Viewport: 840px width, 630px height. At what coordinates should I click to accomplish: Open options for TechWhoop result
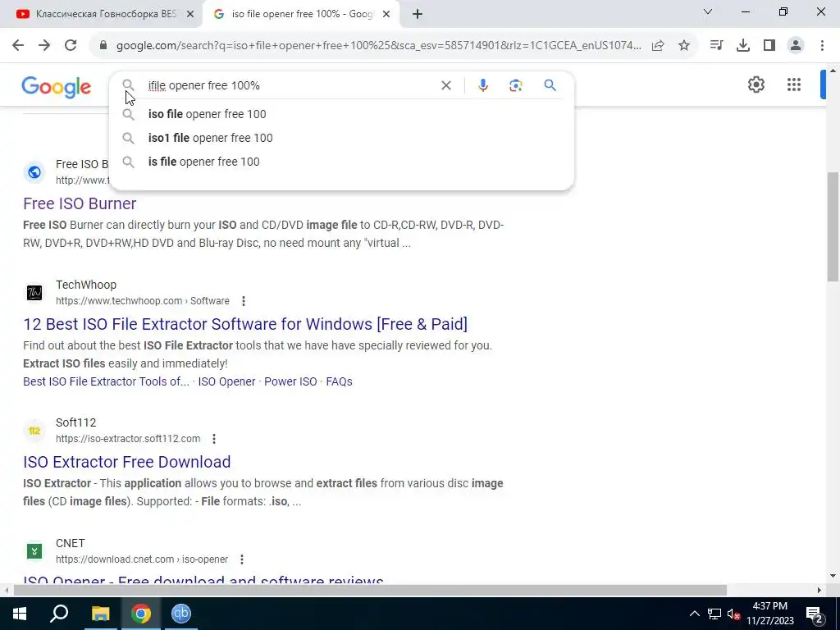coord(243,301)
